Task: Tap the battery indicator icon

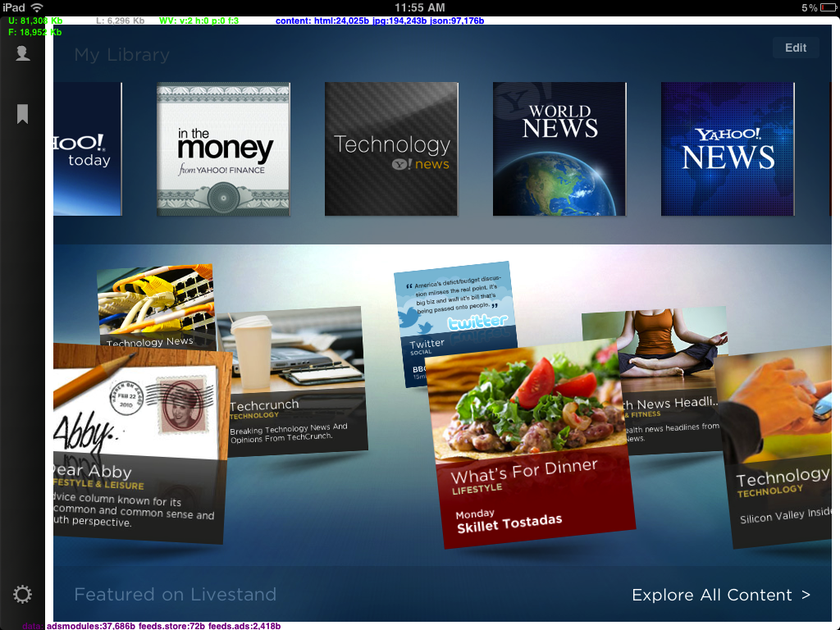Action: pyautogui.click(x=829, y=7)
